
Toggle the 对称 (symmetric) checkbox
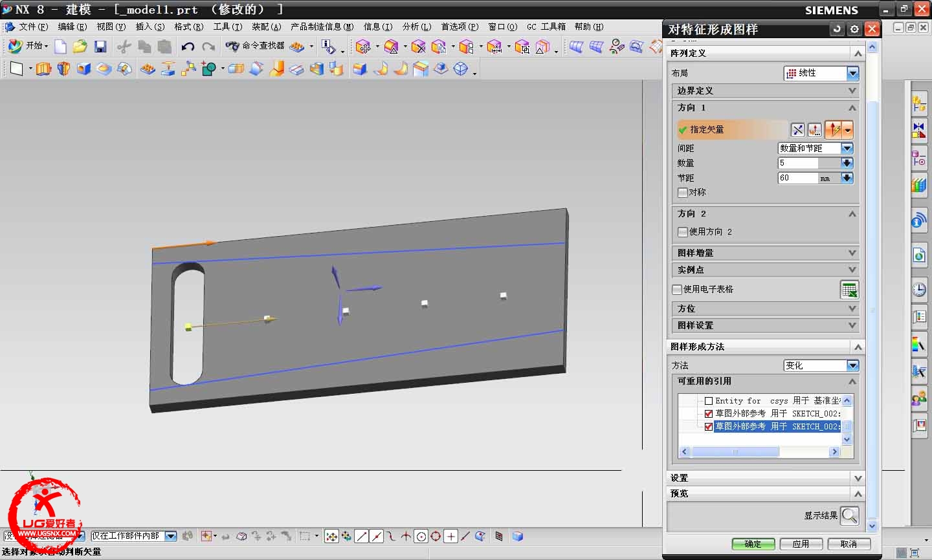click(682, 193)
